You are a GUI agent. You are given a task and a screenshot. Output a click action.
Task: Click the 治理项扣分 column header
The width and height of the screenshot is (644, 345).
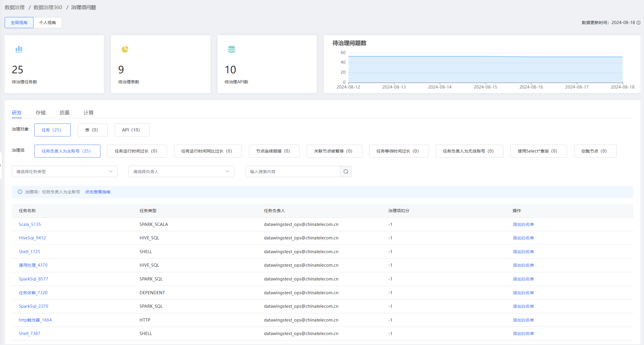point(399,211)
